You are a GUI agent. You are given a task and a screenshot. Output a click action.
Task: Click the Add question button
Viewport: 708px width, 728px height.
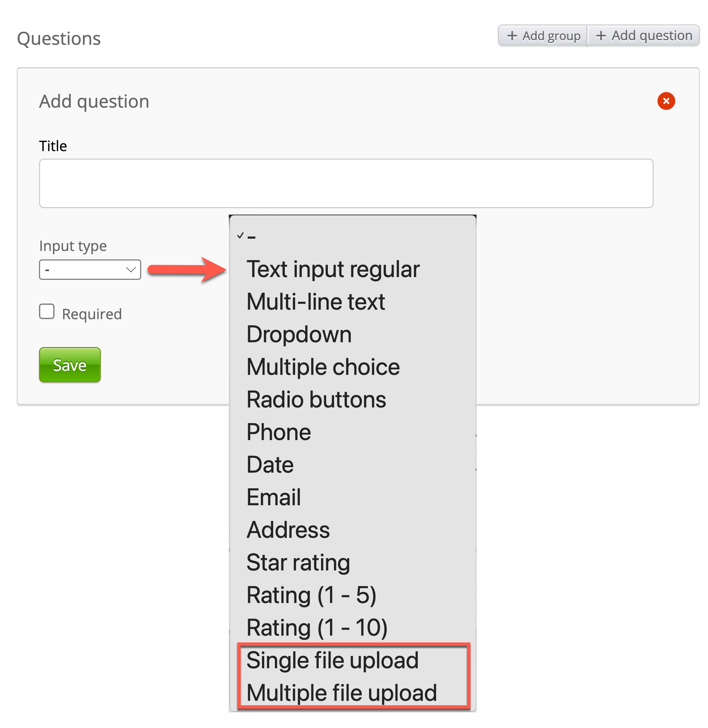pyautogui.click(x=644, y=36)
